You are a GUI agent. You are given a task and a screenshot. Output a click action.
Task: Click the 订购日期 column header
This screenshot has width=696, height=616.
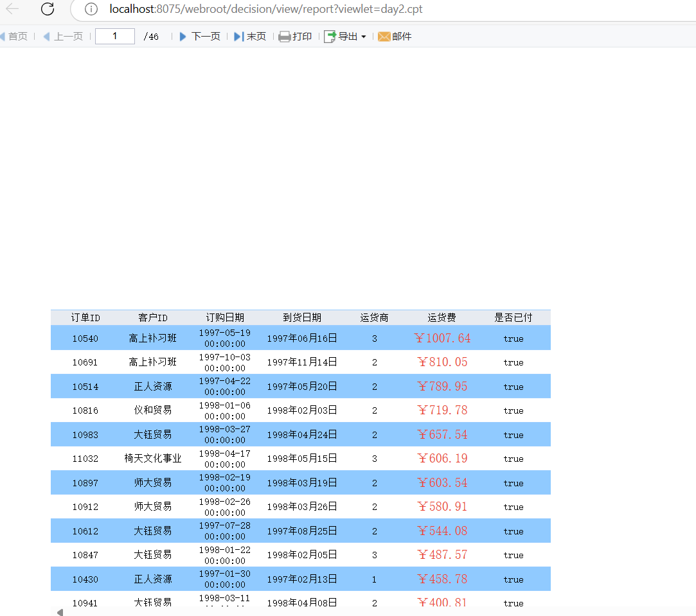point(225,318)
